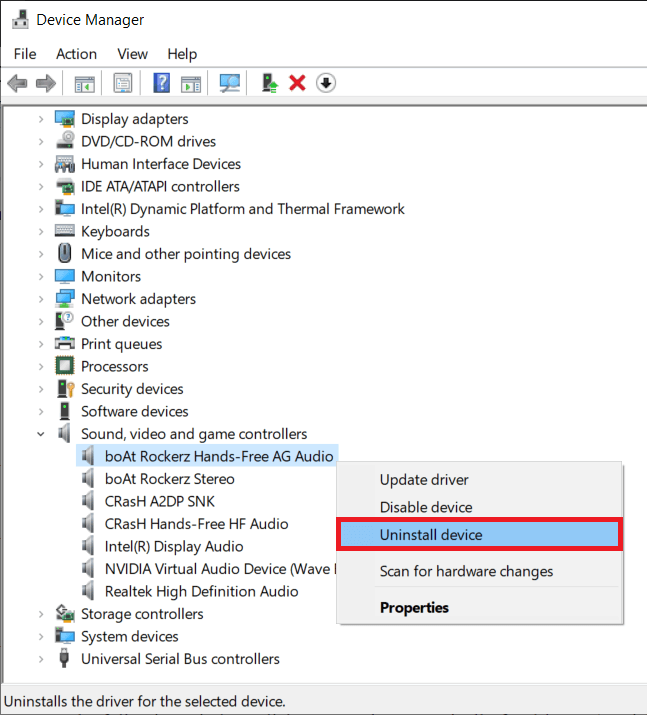Open the Help menu
Screen dimensions: 647x715
[x=182, y=54]
